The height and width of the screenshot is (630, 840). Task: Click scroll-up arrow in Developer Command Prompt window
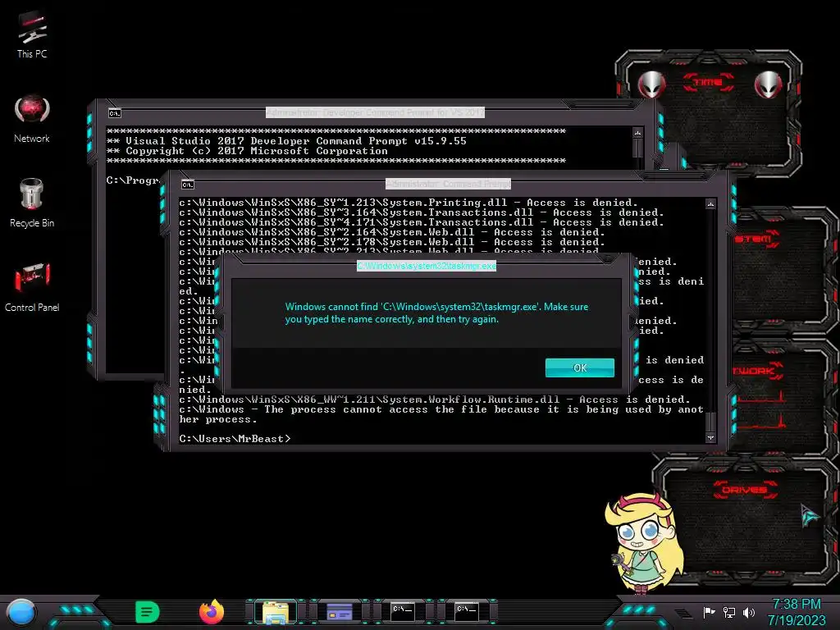coord(637,132)
